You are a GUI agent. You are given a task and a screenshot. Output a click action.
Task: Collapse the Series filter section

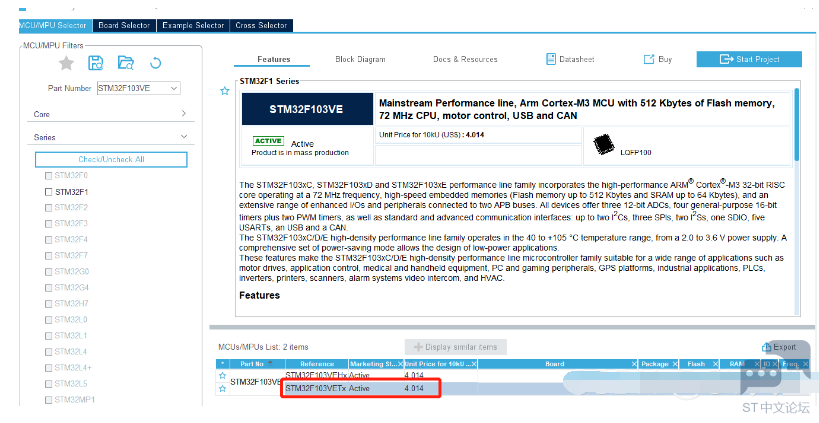click(x=183, y=136)
